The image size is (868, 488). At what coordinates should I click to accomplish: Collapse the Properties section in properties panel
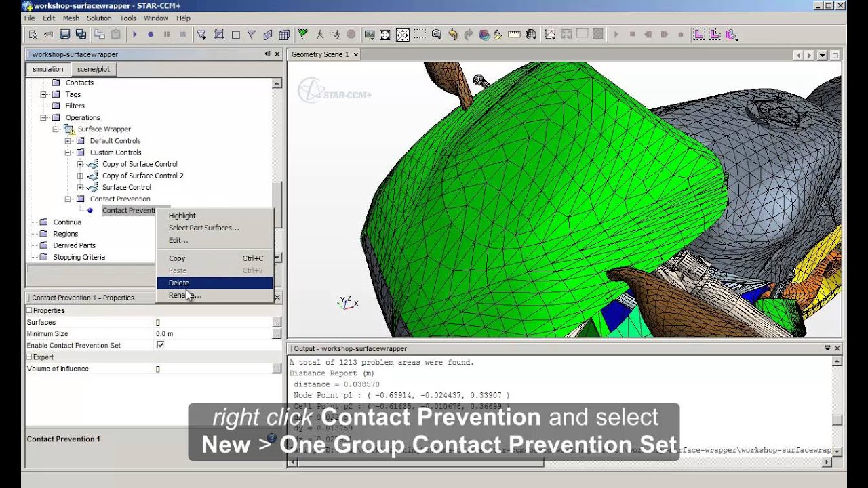30,310
